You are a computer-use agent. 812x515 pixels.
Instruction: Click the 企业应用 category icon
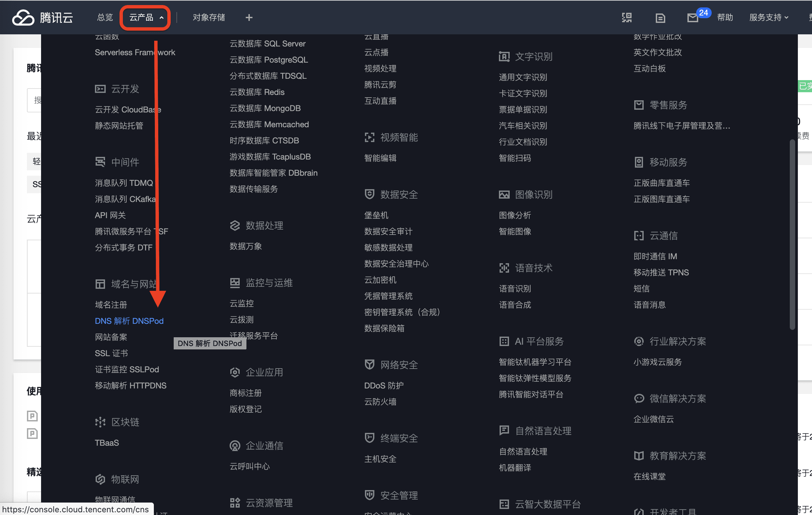click(235, 372)
